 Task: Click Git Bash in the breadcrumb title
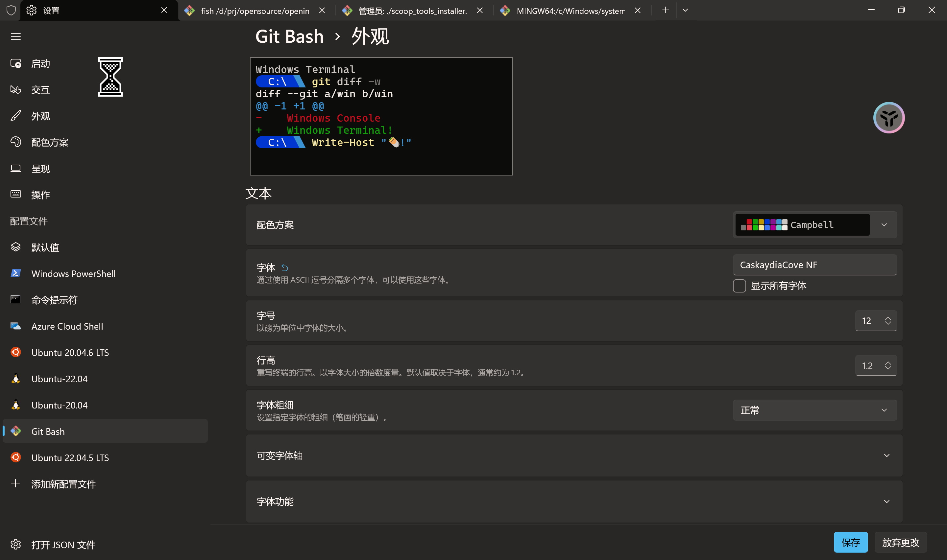289,36
